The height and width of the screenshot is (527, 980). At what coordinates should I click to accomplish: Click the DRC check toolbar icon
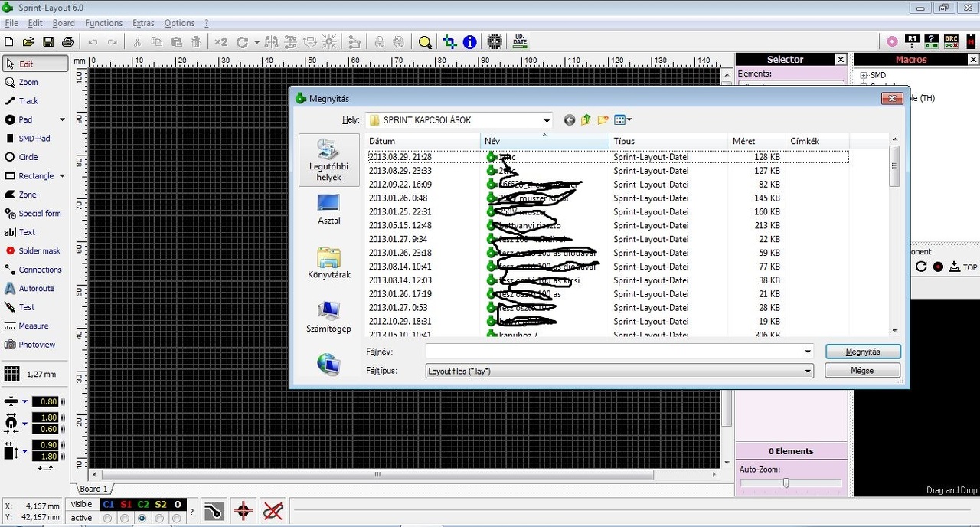[x=951, y=41]
